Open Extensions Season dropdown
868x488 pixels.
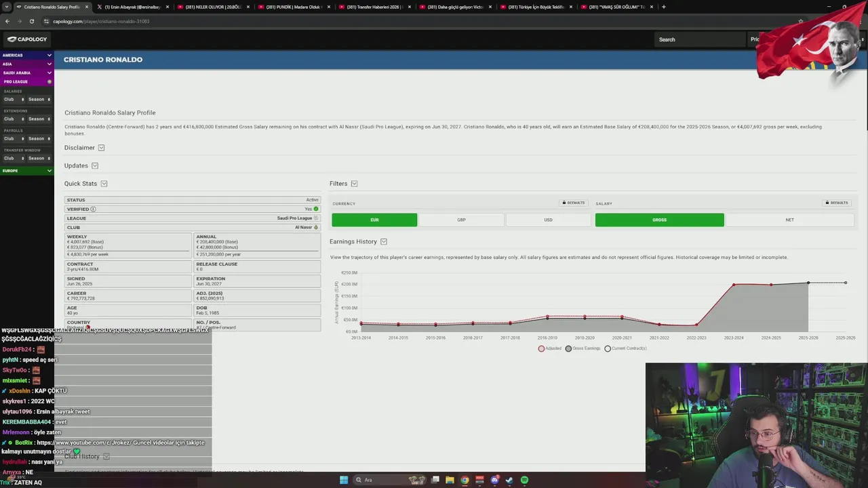tap(39, 119)
